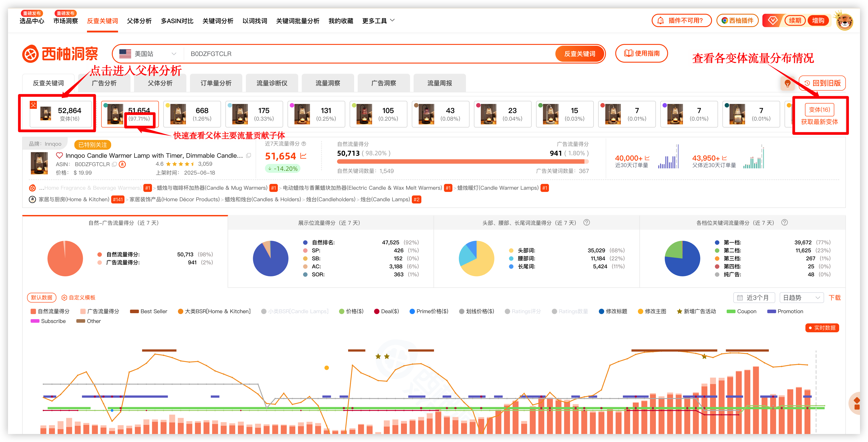The image size is (868, 442).
Task: Click the 回到旧版 button
Action: (x=822, y=83)
